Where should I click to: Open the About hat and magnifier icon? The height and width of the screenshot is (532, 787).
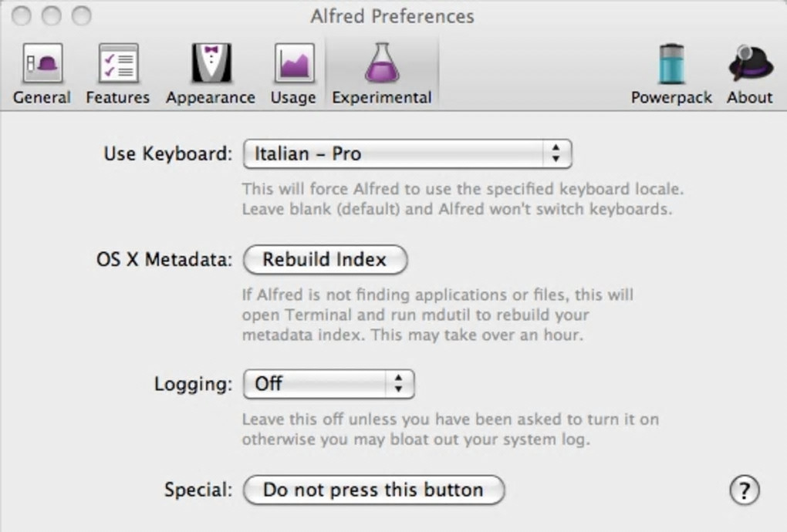749,64
